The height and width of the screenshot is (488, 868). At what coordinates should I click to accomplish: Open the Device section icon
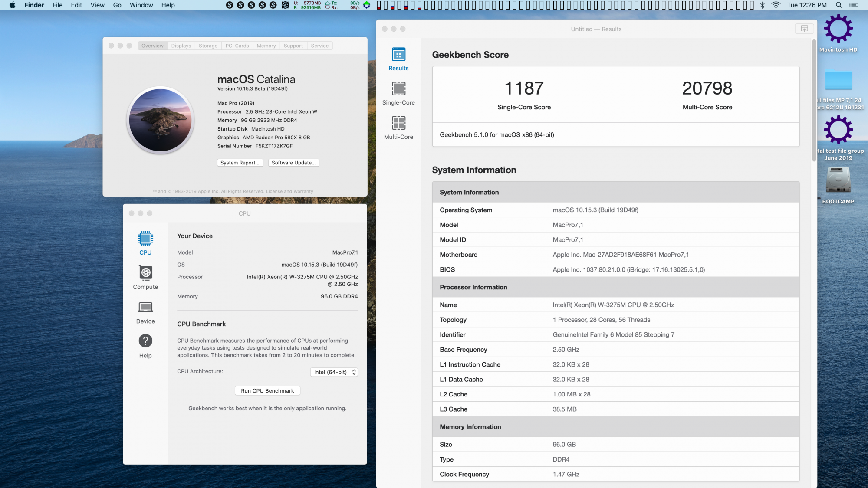pyautogui.click(x=145, y=308)
